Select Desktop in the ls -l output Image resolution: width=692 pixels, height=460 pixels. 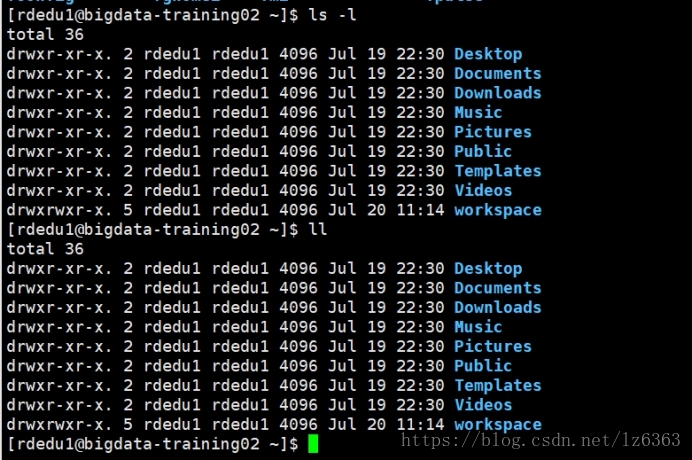488,54
